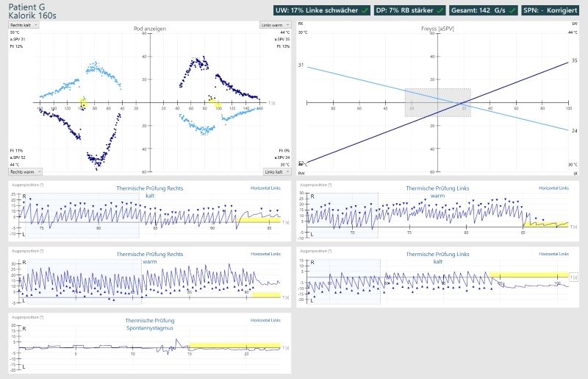This screenshot has width=588, height=379.
Task: Click 'Horizontal Links' in Thermische Prüfung Rechts kalt
Action: [x=265, y=188]
